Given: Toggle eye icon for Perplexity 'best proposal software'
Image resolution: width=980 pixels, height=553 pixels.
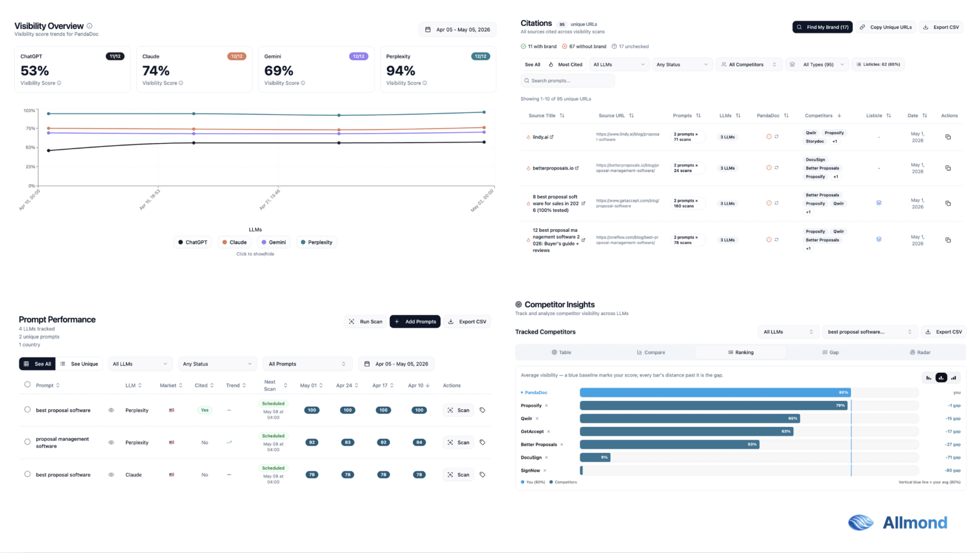Looking at the screenshot, I should [111, 410].
